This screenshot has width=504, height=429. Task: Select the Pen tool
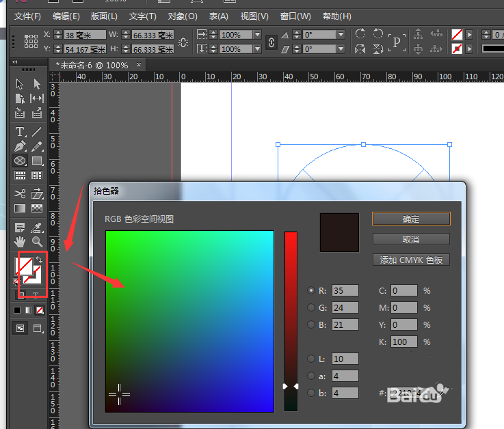click(20, 146)
